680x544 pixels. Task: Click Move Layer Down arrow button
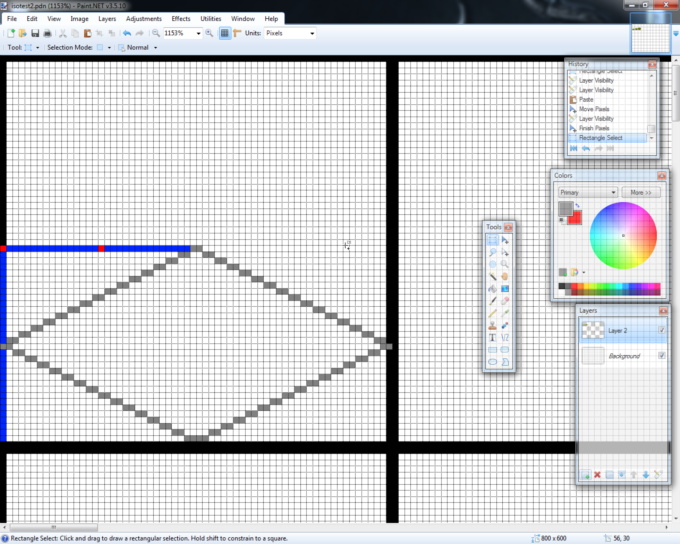[x=646, y=475]
